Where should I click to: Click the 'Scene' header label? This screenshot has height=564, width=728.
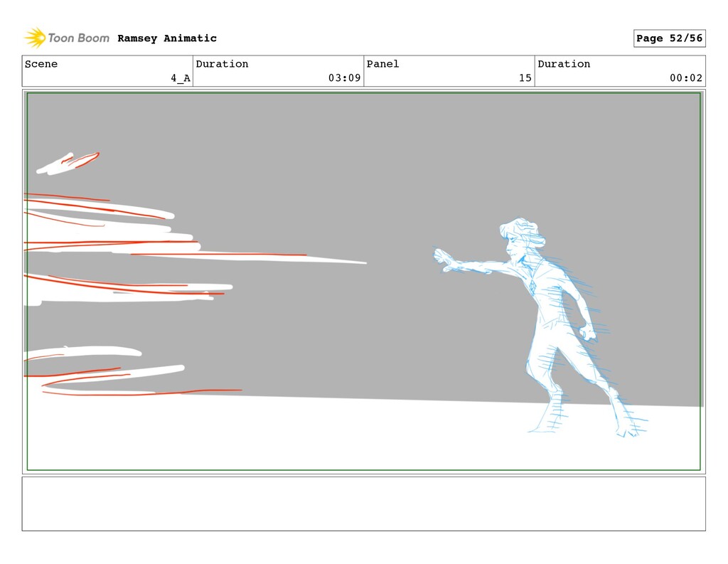click(x=41, y=64)
